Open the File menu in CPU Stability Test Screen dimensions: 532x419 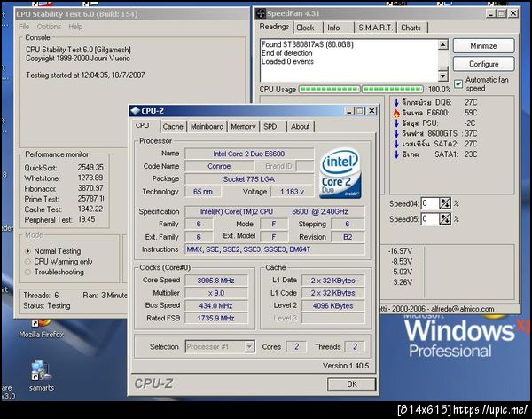click(x=24, y=27)
